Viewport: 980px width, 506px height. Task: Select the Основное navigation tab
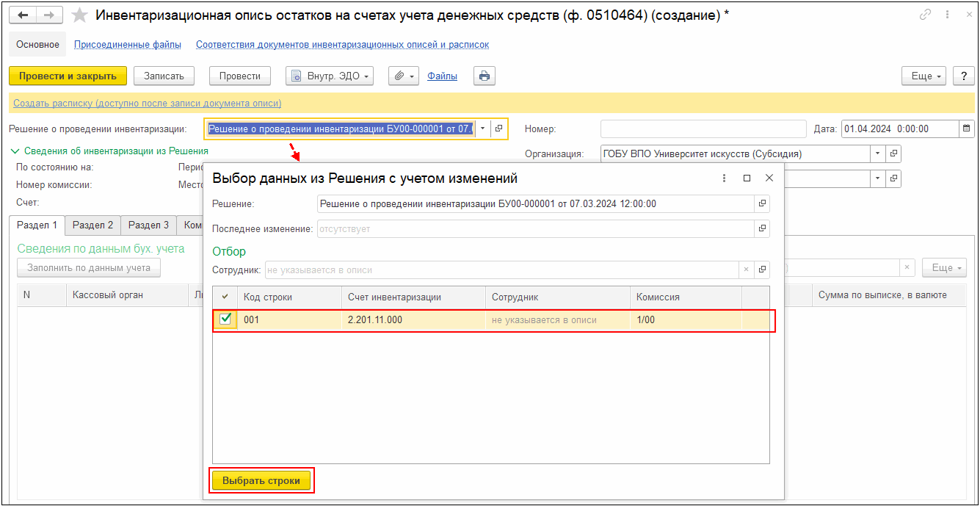37,44
